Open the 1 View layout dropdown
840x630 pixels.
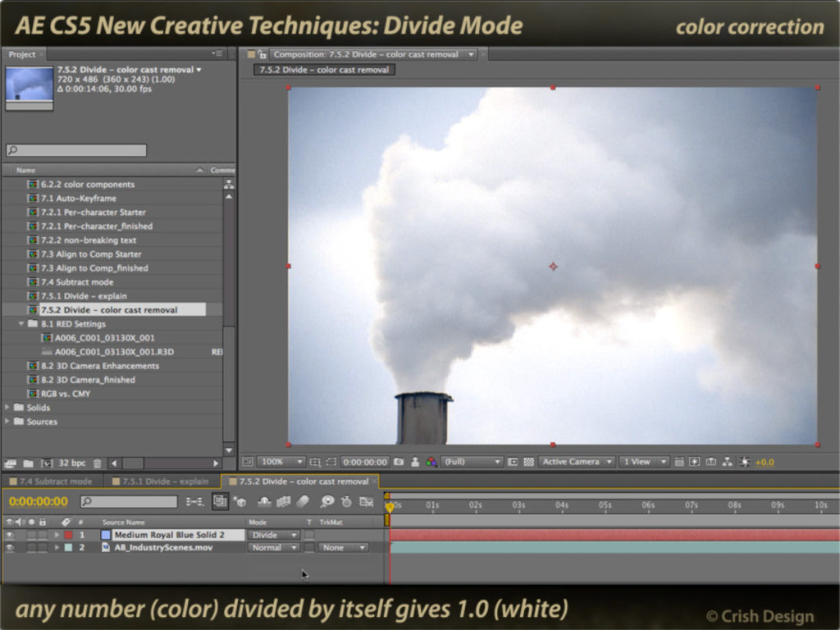coord(644,462)
